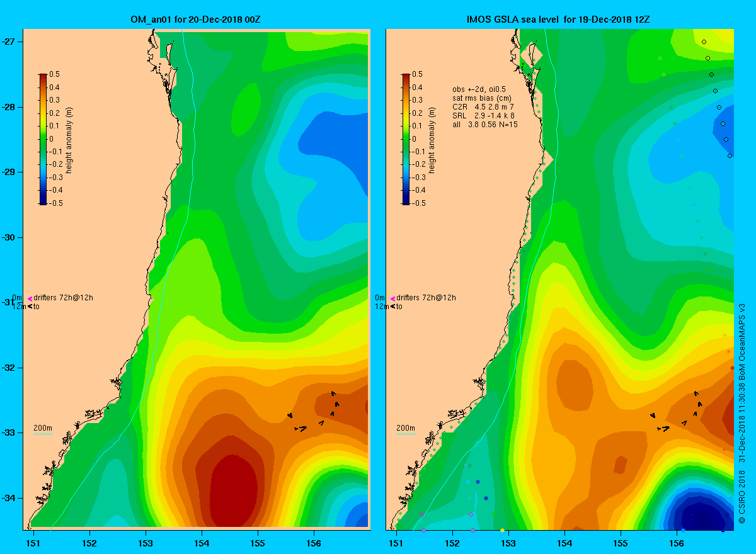Click the dark blue low at bottom-right of right map
The image size is (756, 554).
tap(701, 513)
